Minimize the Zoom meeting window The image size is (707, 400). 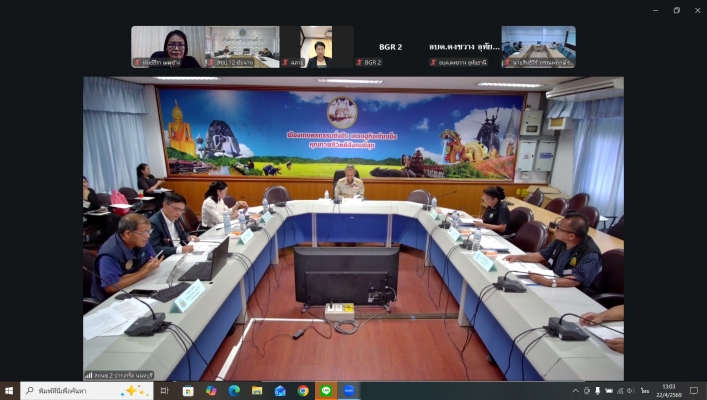tap(656, 10)
